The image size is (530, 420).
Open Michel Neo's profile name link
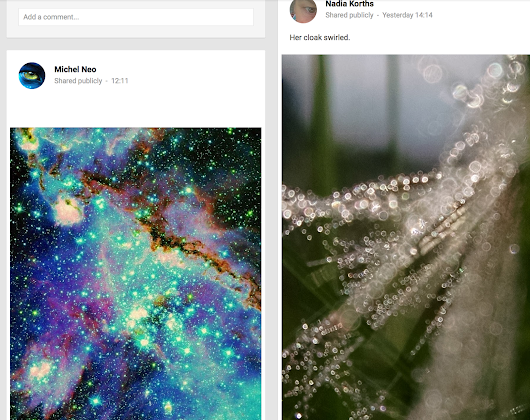[75, 69]
